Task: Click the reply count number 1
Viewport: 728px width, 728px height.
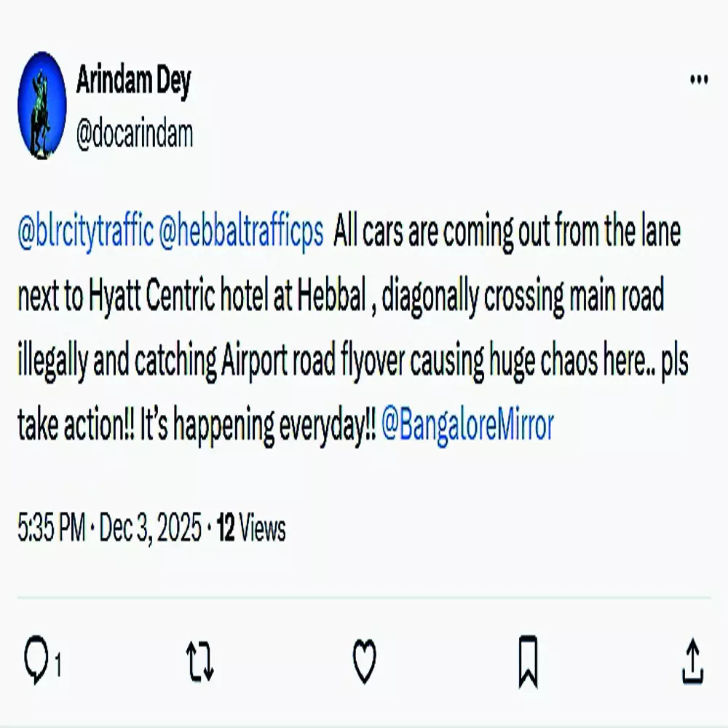Action: point(58,665)
